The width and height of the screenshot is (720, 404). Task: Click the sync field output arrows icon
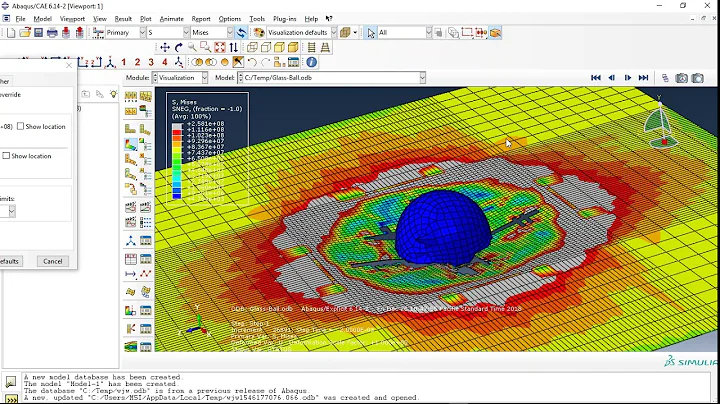tap(241, 33)
